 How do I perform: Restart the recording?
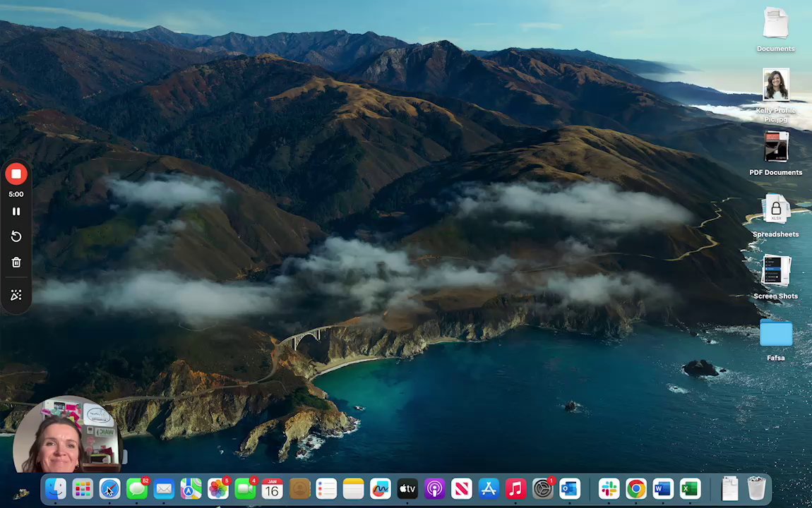tap(16, 236)
